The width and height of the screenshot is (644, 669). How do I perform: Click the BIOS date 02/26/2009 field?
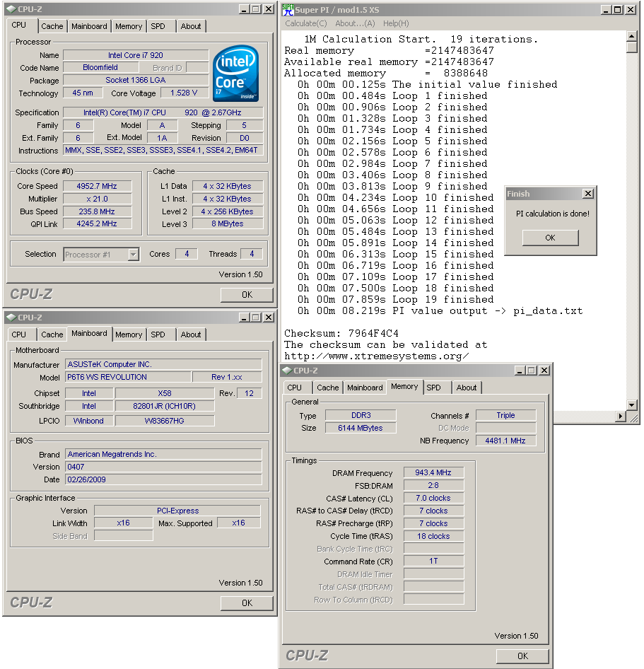pos(163,479)
